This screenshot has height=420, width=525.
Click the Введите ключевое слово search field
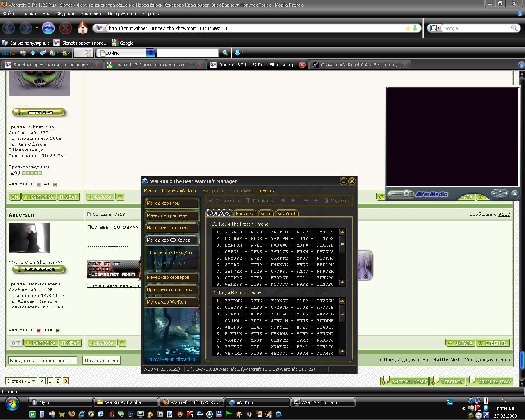(x=42, y=361)
